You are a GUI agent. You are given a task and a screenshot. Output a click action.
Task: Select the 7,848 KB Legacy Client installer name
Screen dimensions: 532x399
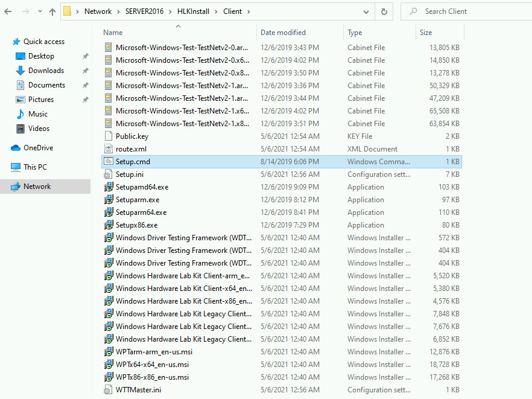point(183,314)
